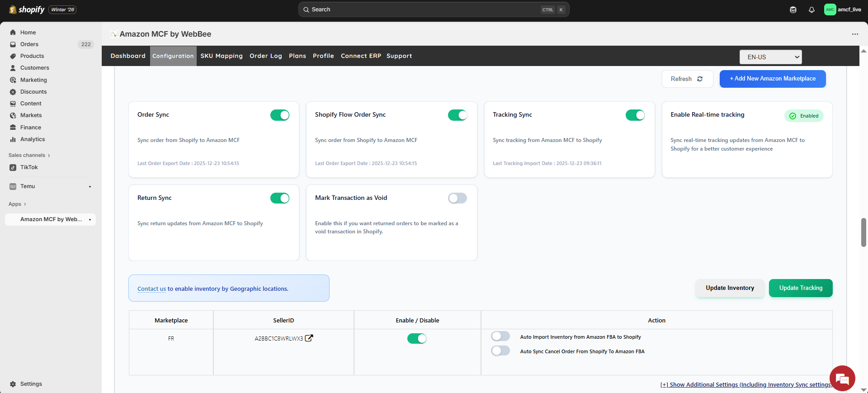Click the notification bell icon

coord(811,9)
